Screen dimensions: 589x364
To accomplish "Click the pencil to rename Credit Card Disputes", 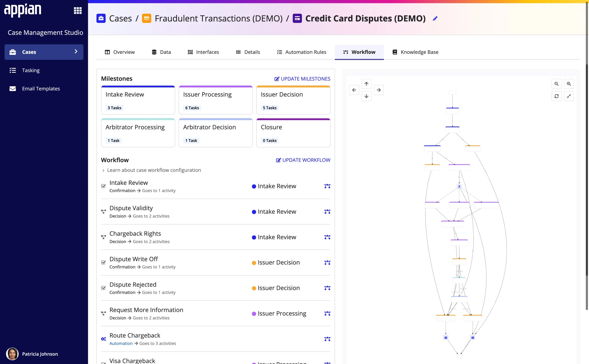I will pyautogui.click(x=435, y=18).
